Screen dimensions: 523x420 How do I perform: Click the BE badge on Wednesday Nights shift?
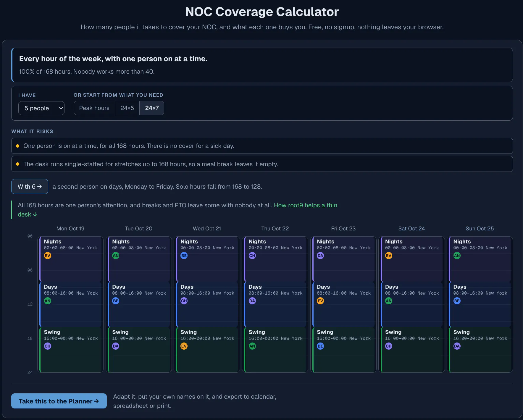click(x=184, y=256)
